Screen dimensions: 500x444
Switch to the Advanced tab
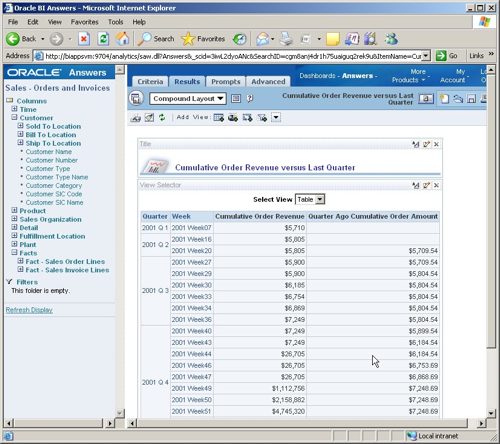click(268, 82)
